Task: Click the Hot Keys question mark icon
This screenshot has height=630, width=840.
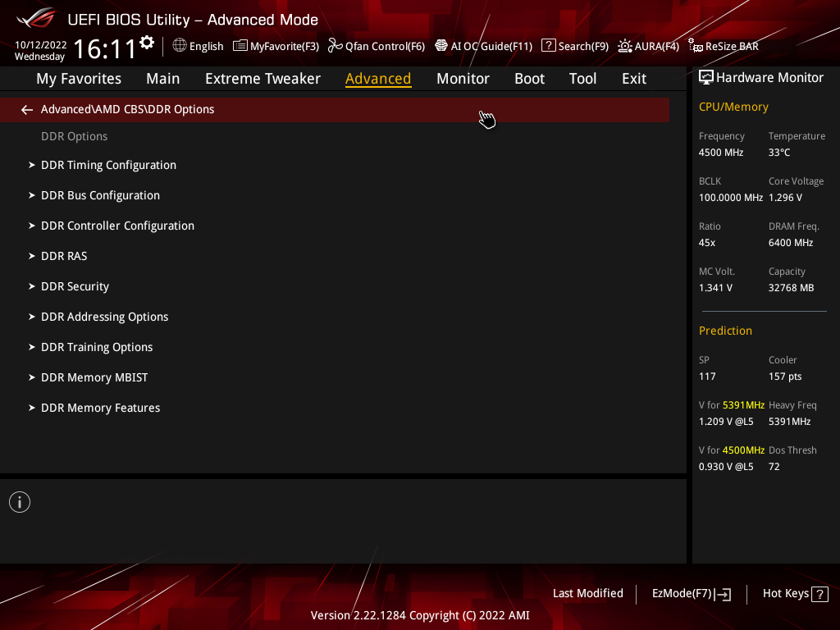Action: click(x=819, y=594)
